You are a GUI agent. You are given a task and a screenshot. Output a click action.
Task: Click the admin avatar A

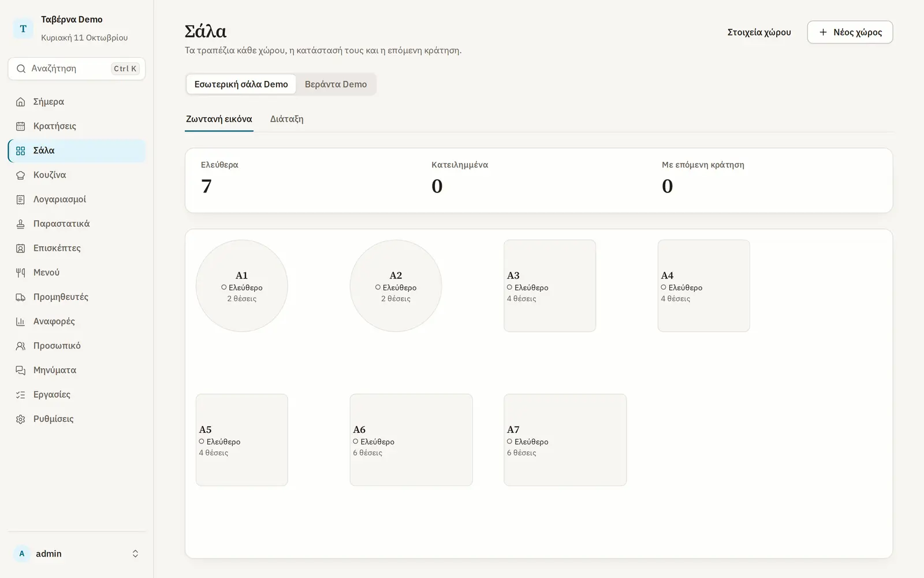coord(22,554)
